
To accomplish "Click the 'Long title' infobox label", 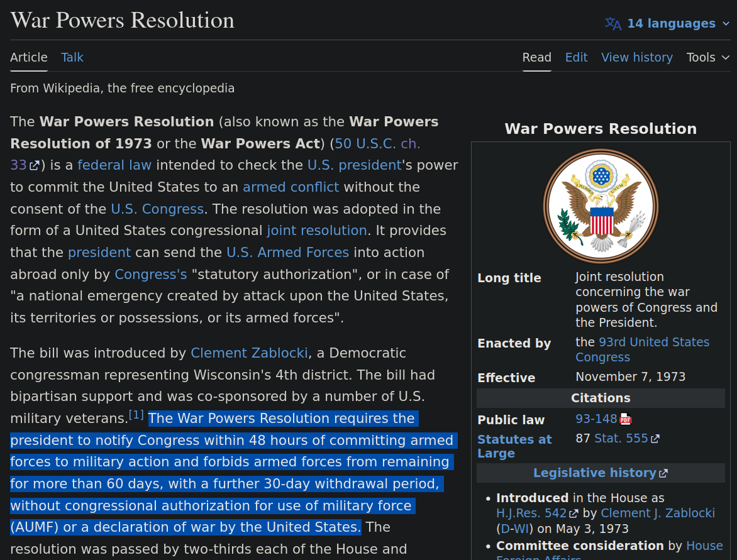I will click(x=509, y=278).
